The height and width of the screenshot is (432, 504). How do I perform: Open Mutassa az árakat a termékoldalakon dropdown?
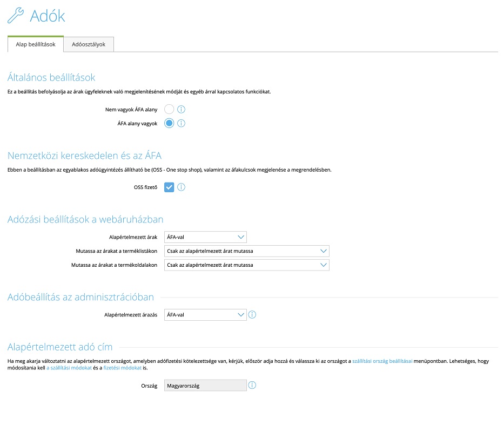[x=247, y=265]
